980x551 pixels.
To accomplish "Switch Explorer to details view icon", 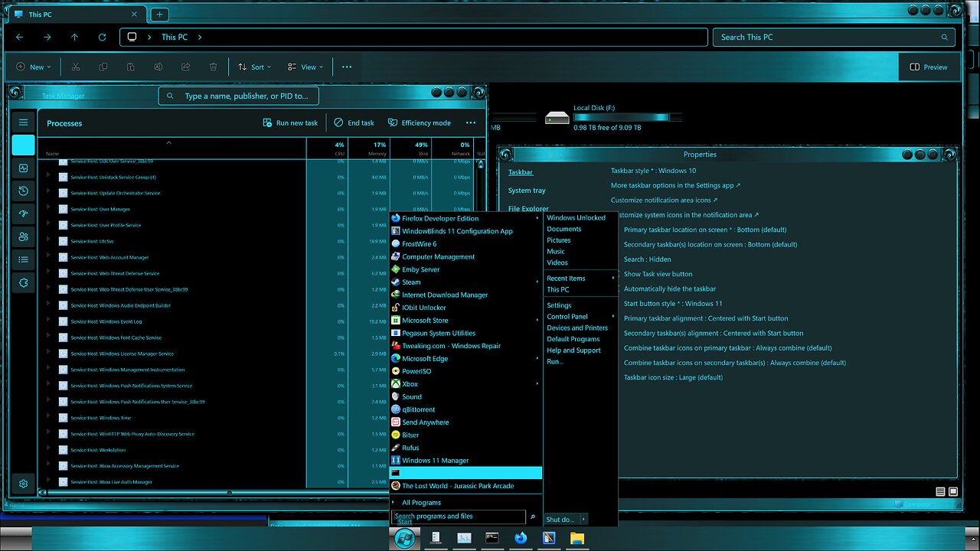I will point(941,491).
